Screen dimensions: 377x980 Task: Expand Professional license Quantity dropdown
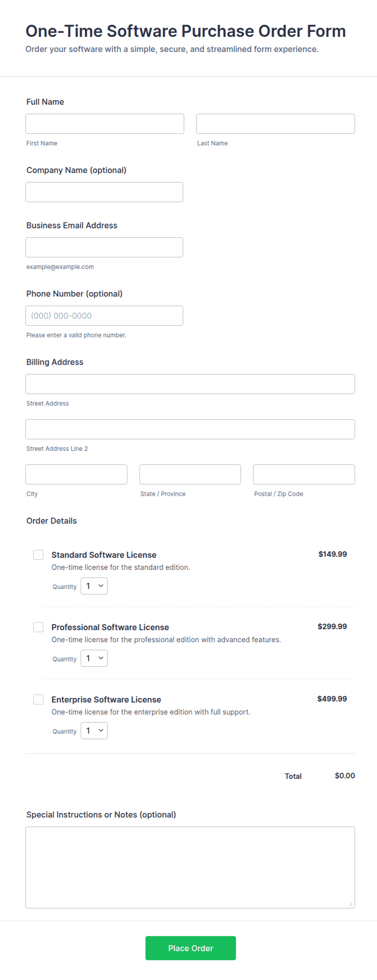94,658
